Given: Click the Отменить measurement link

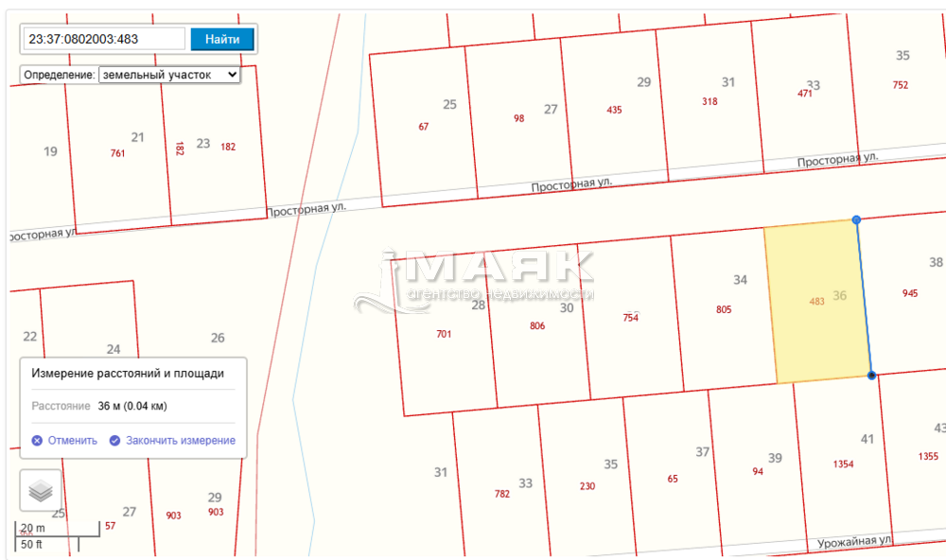Looking at the screenshot, I should [x=73, y=440].
